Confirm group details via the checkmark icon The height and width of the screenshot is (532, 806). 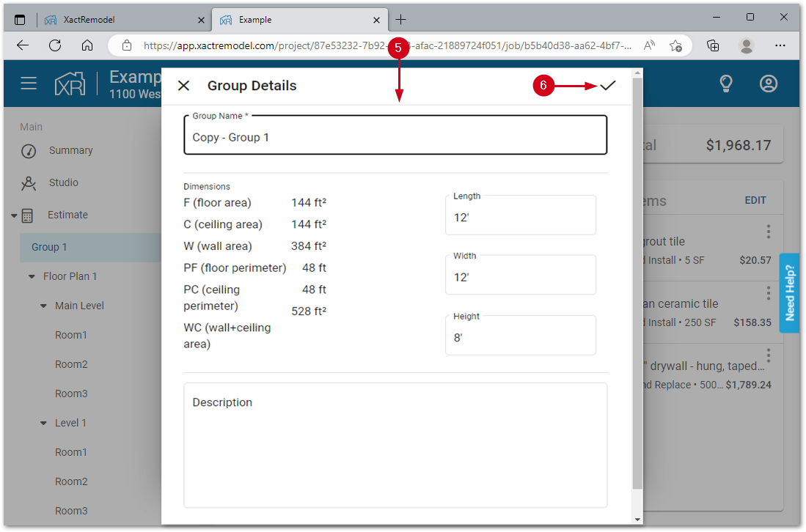pyautogui.click(x=608, y=85)
